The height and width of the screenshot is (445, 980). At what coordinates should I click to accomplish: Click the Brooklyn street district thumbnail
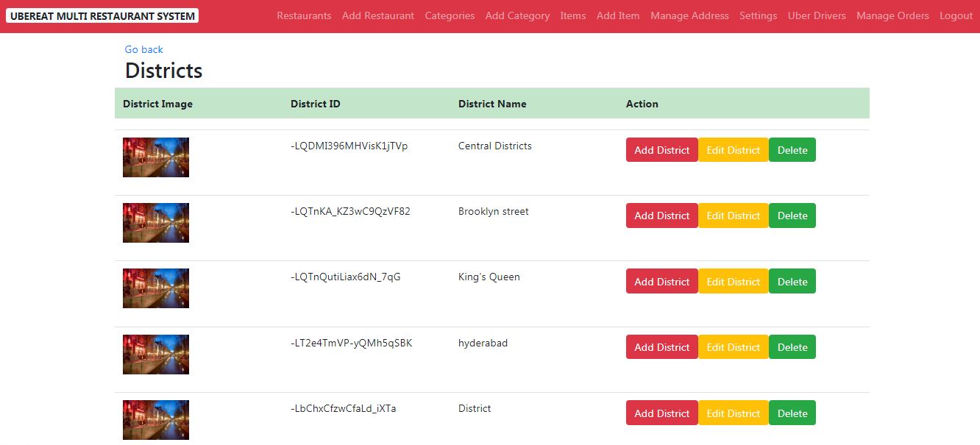(x=156, y=223)
